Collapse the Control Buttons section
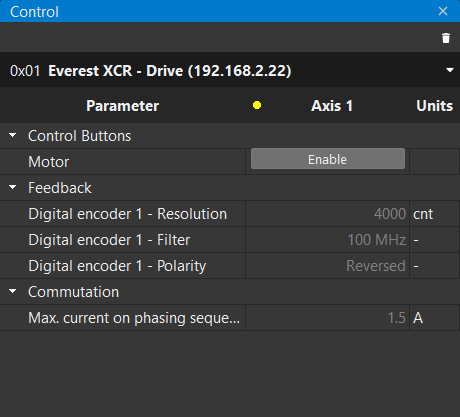 [13, 135]
